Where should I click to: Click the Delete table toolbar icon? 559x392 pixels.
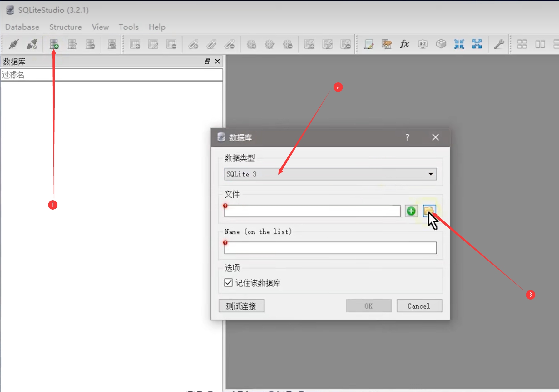[171, 44]
